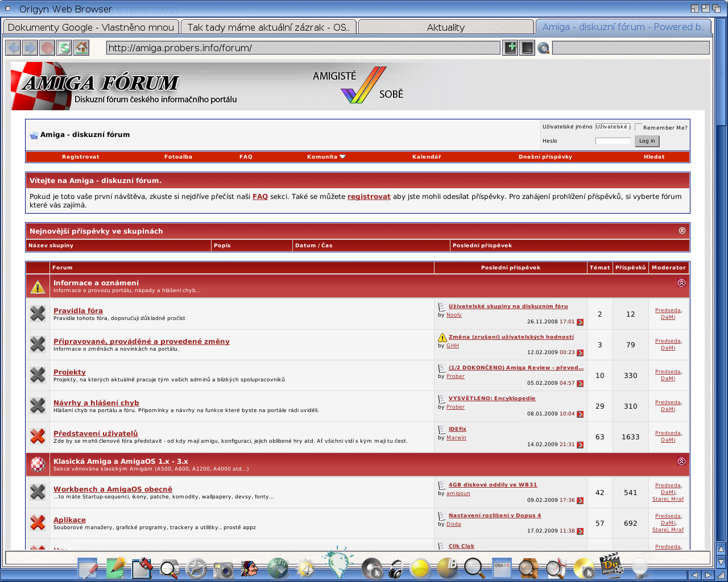
Task: Open Fotoalba in the forum menu
Action: coord(179,157)
